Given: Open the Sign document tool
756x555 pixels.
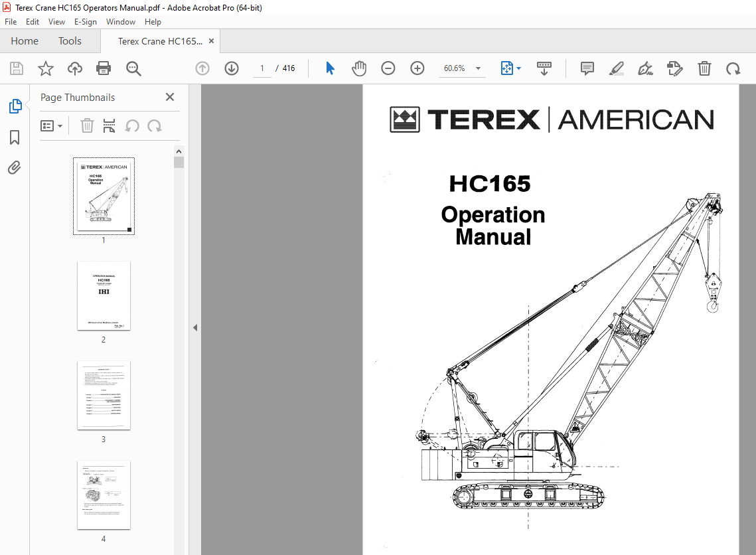Looking at the screenshot, I should point(645,68).
